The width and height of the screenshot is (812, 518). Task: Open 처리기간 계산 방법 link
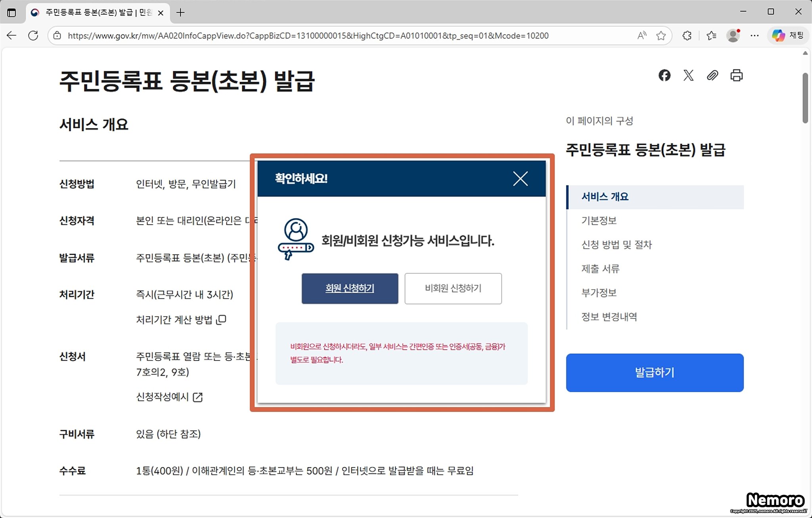coord(181,320)
